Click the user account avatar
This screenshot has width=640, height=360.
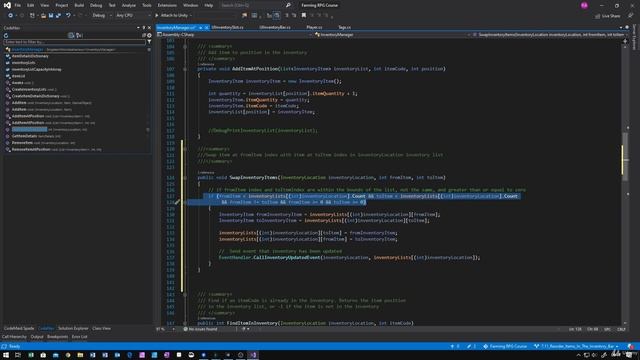[584, 5]
